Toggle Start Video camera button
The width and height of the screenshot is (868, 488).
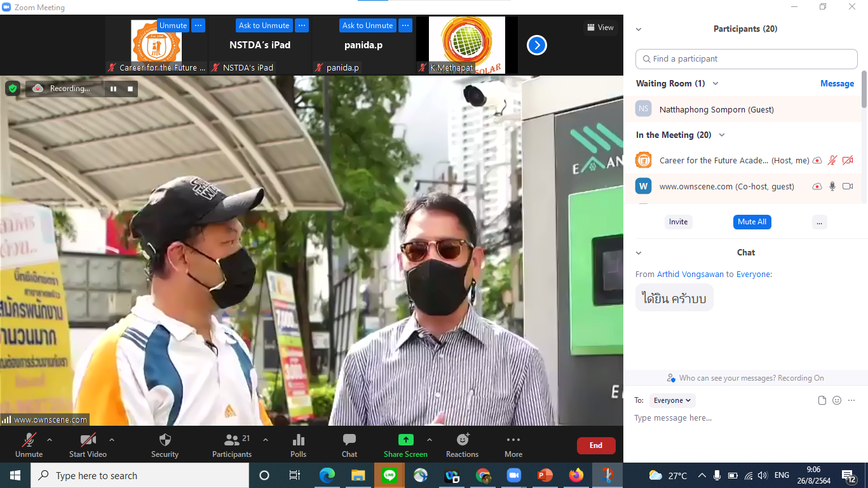[x=88, y=440]
